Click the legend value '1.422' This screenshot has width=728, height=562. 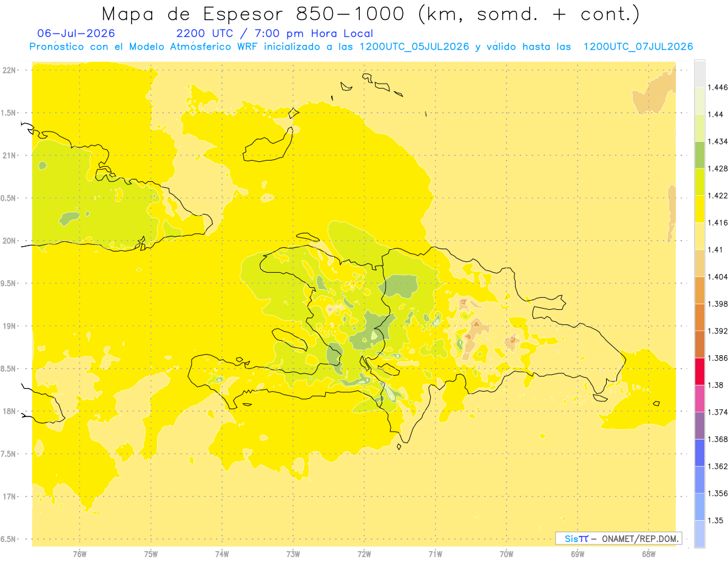tap(718, 195)
